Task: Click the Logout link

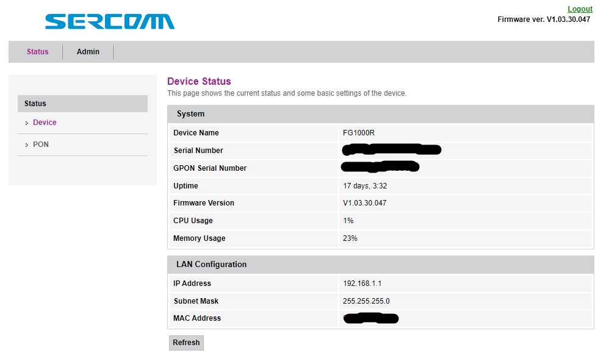Action: coord(580,9)
